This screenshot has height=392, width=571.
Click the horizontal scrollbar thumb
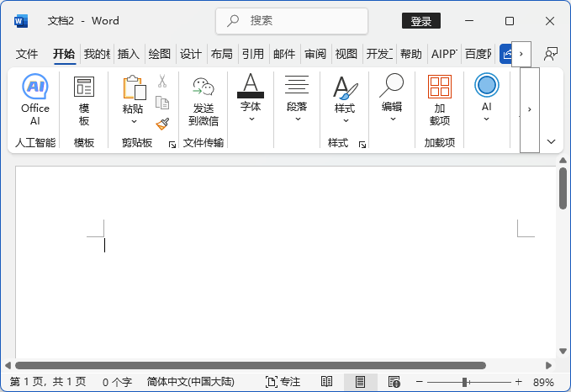[x=251, y=365]
